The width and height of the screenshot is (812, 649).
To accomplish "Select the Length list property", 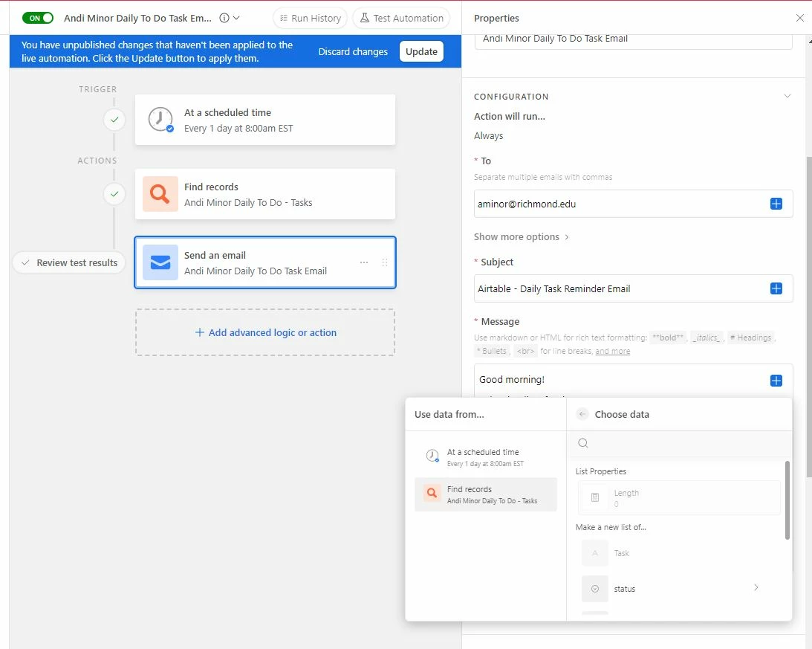I will (x=679, y=497).
